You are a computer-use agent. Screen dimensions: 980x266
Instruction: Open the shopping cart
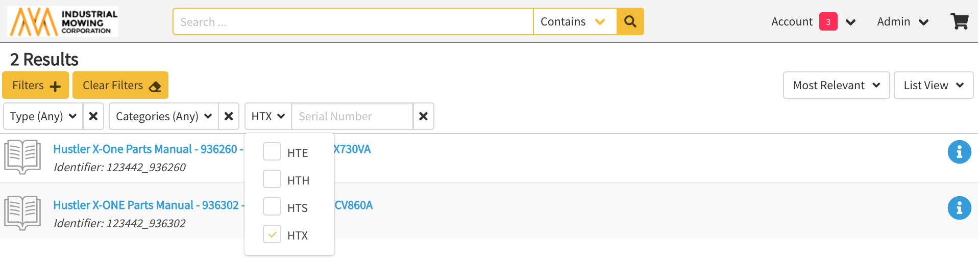coord(959,21)
